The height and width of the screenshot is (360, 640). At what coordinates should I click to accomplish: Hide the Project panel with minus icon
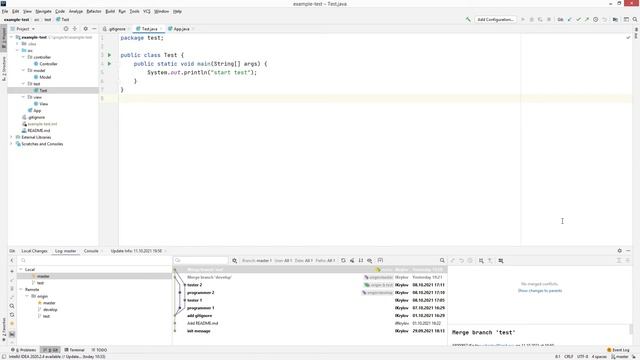coord(94,29)
